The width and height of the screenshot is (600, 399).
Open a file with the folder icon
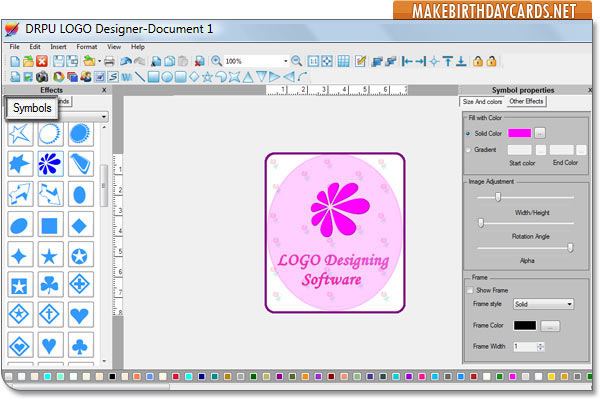28,61
